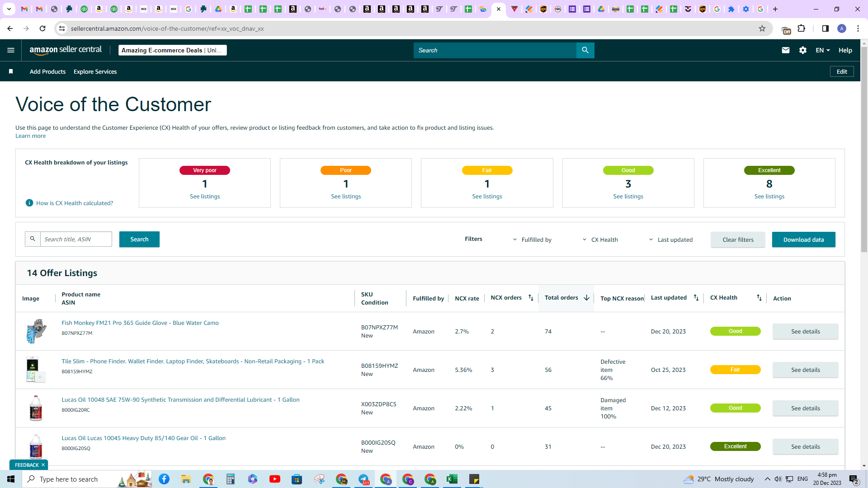View site information for sellercentral.amazon.com
This screenshot has height=488, width=868.
pyautogui.click(x=62, y=28)
